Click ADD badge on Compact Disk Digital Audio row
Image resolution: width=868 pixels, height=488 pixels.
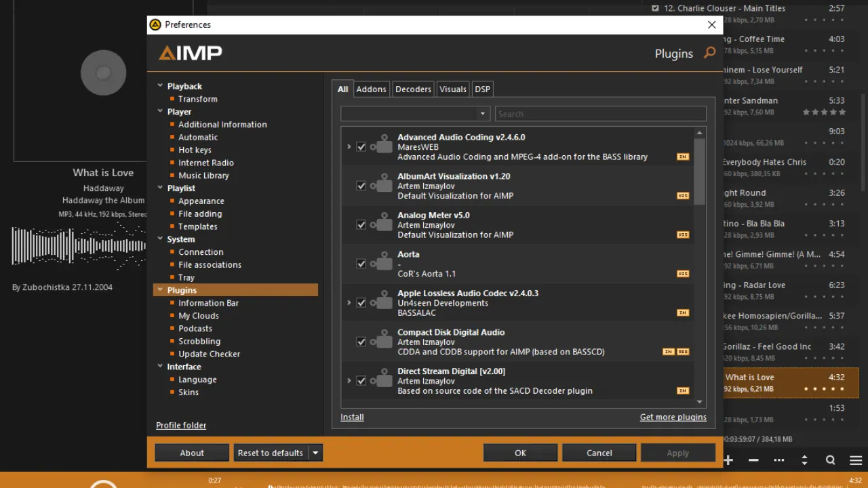683,352
